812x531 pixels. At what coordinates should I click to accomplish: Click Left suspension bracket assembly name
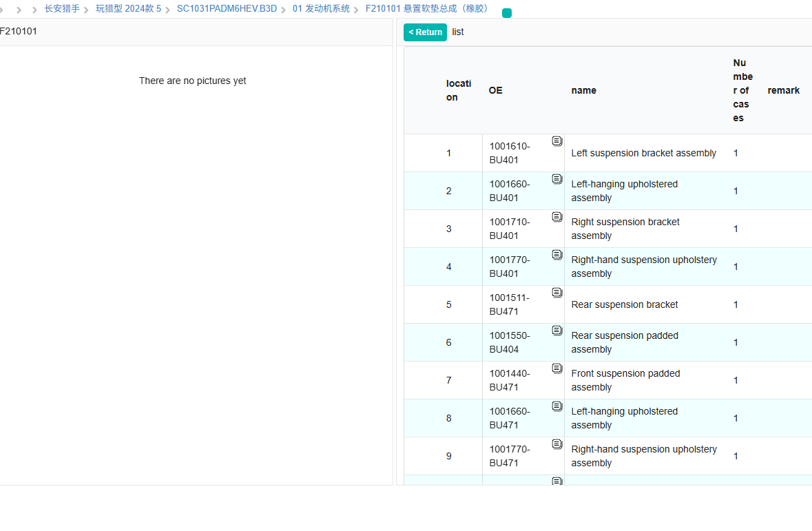[644, 153]
